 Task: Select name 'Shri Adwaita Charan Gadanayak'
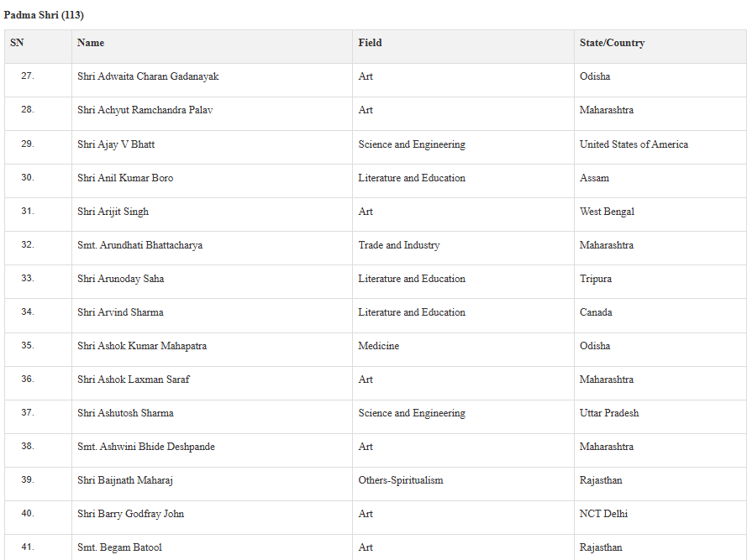(148, 76)
